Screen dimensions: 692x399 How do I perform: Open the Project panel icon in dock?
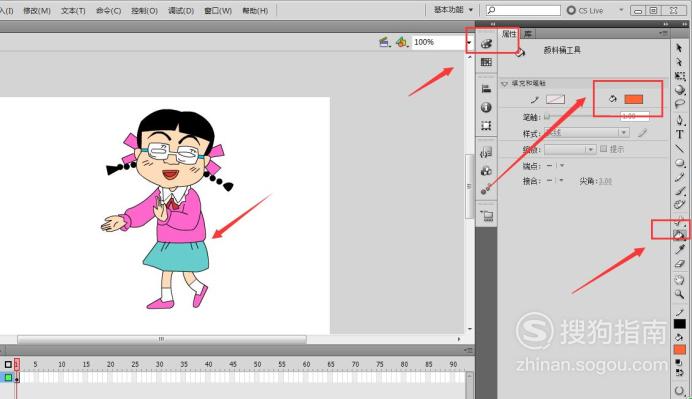click(487, 216)
